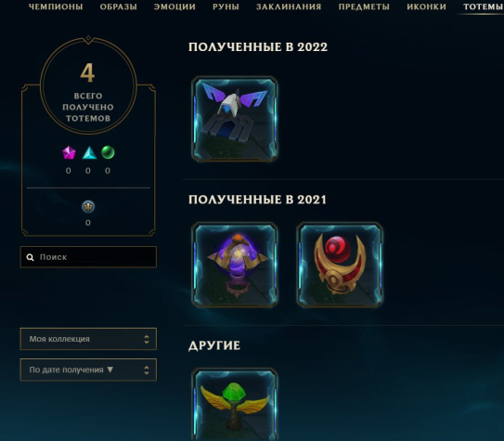The image size is (504, 441).
Task: Select the Эмоции tab
Action: click(174, 6)
